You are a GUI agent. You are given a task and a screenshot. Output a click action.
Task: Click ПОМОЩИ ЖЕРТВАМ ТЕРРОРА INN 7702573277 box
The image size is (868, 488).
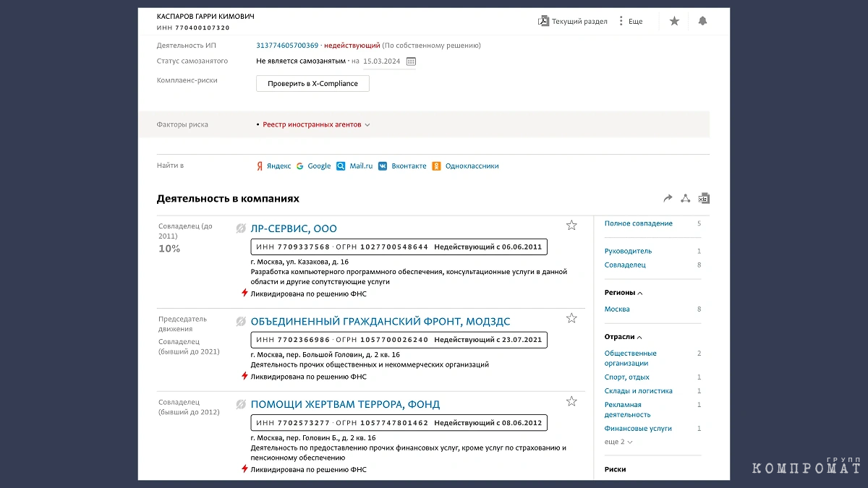tap(399, 423)
